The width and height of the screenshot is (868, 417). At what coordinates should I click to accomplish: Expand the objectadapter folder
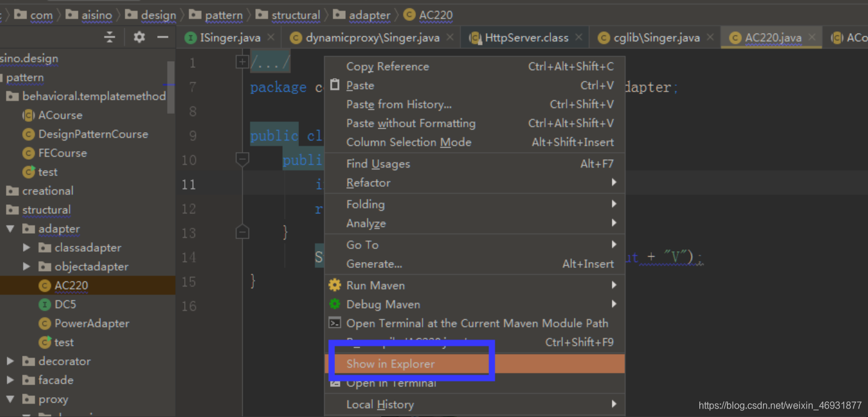pos(26,266)
